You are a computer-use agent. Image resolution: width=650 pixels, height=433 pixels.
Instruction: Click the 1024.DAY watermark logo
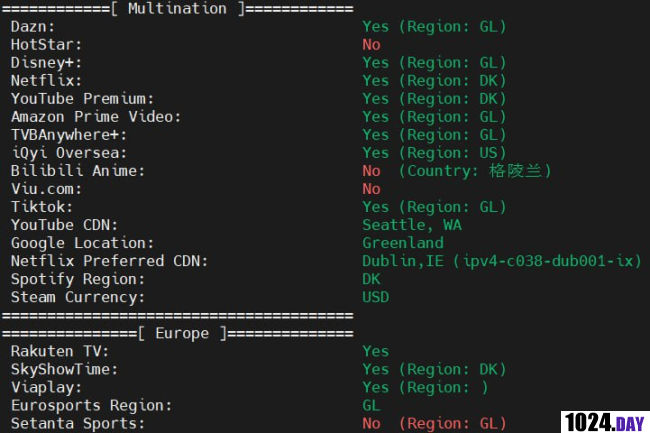605,422
